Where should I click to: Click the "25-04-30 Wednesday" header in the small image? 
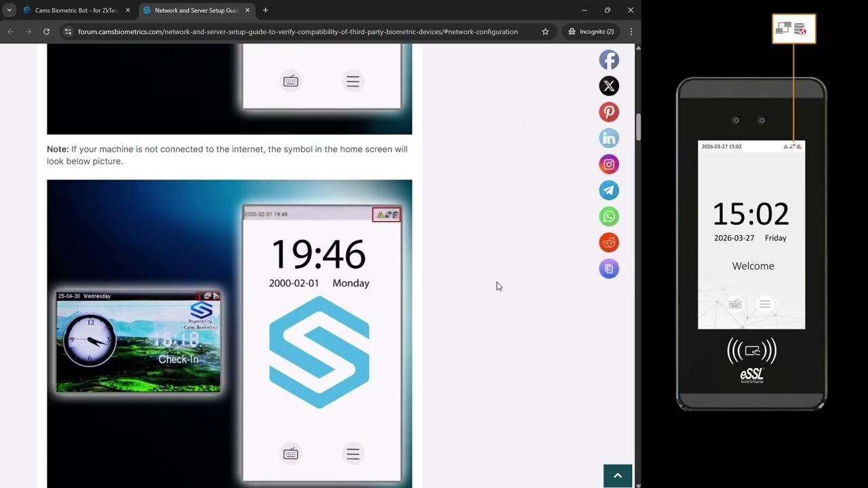coord(84,296)
